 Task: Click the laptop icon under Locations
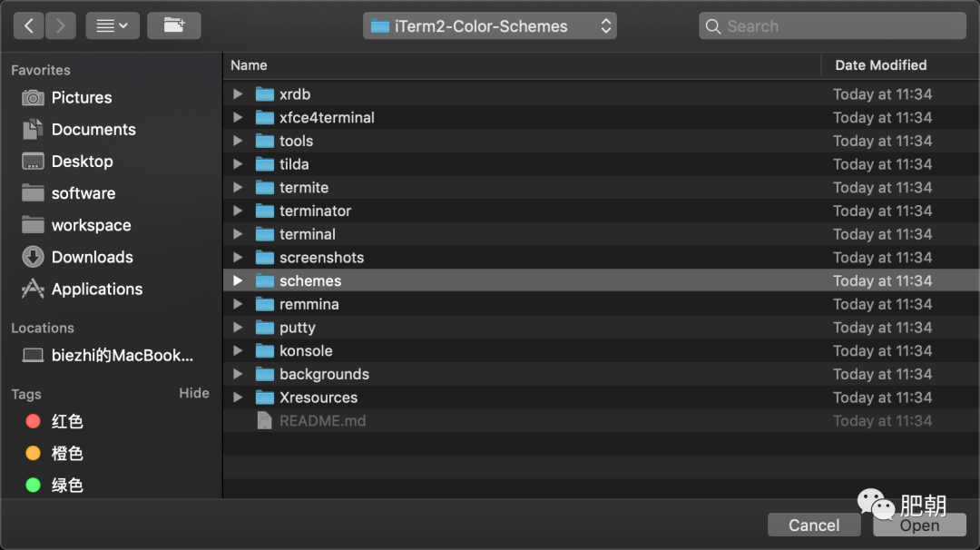[x=33, y=355]
